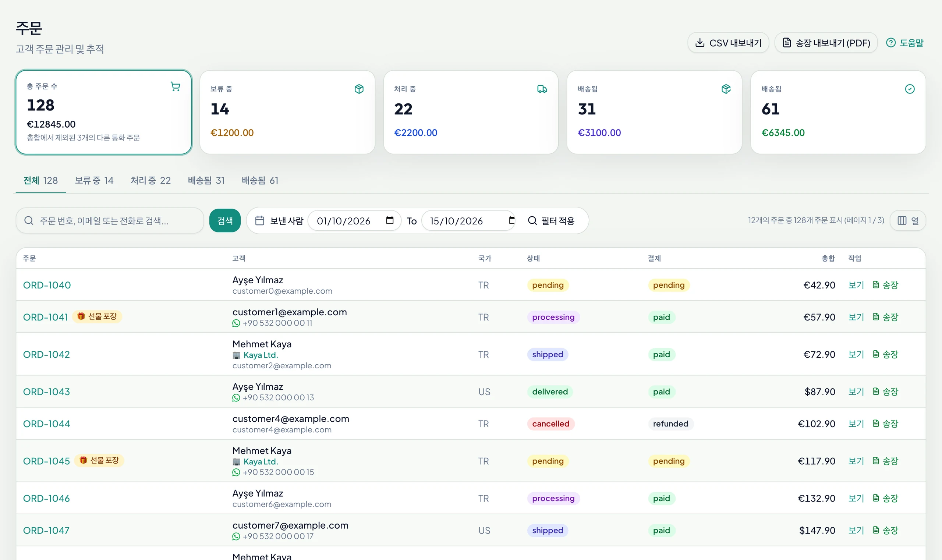Image resolution: width=942 pixels, height=560 pixels.
Task: Click the WhatsApp icon in the ORD-1043 row
Action: tap(236, 398)
